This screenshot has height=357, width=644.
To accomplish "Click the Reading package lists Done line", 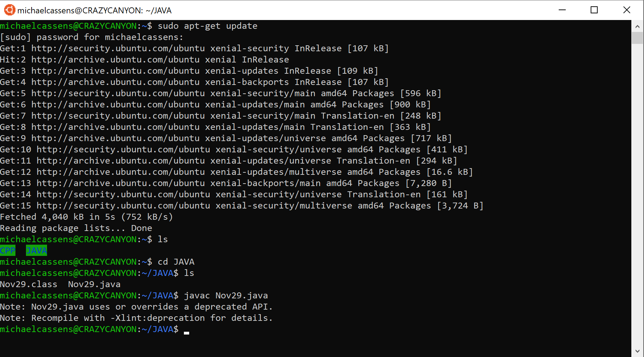I will tap(76, 228).
